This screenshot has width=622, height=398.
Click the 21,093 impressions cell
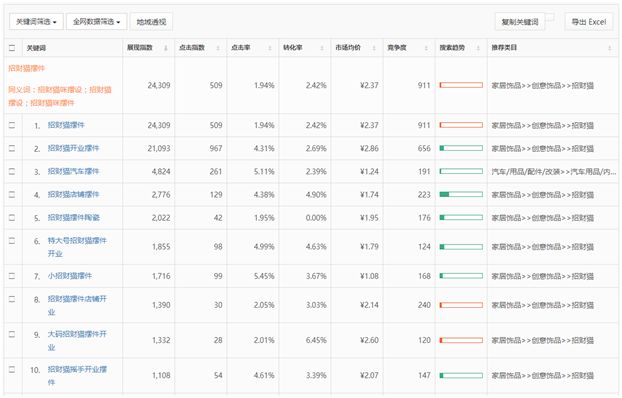coord(159,148)
